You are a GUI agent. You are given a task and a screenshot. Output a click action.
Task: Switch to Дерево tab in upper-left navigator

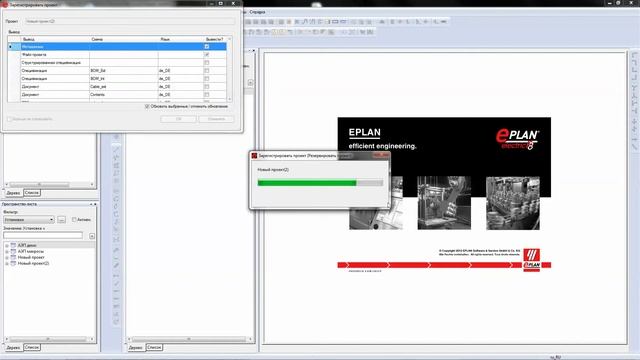click(13, 193)
